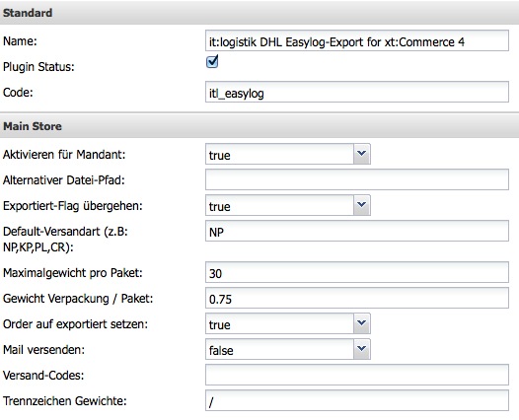Click the Mail versenden value box showing false
Image resolution: width=519 pixels, height=420 pixels.
[279, 349]
